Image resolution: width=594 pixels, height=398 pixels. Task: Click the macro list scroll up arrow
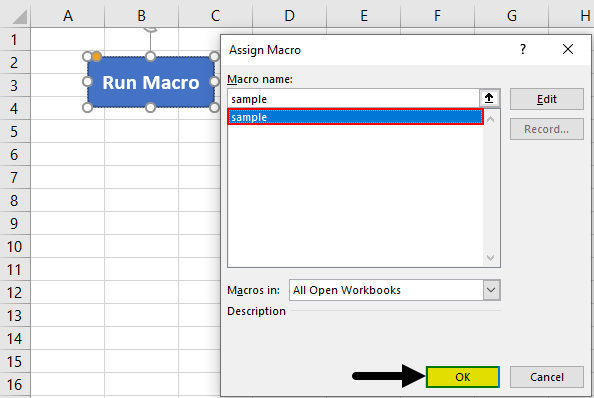[x=491, y=119]
